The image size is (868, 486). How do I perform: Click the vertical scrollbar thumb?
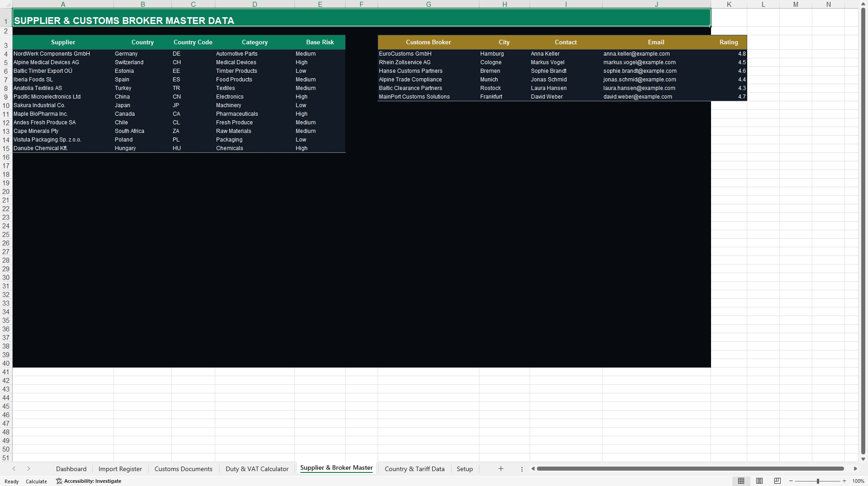863,231
